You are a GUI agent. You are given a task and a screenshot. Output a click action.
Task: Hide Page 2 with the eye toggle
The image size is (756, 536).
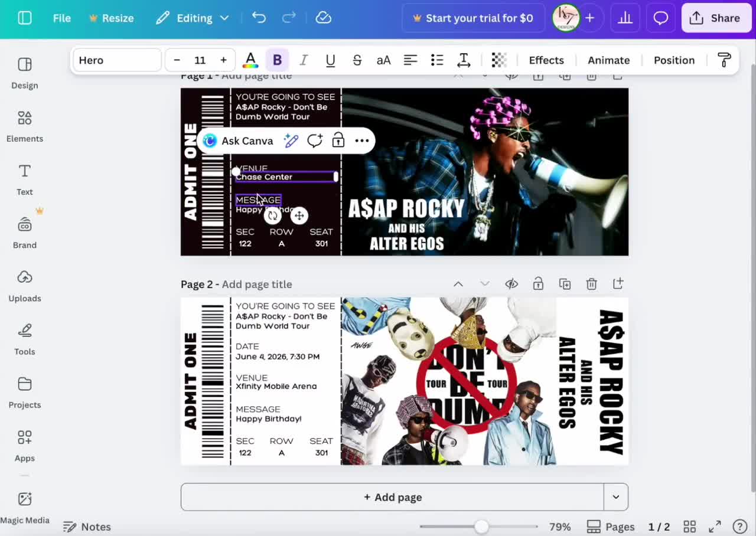point(511,284)
